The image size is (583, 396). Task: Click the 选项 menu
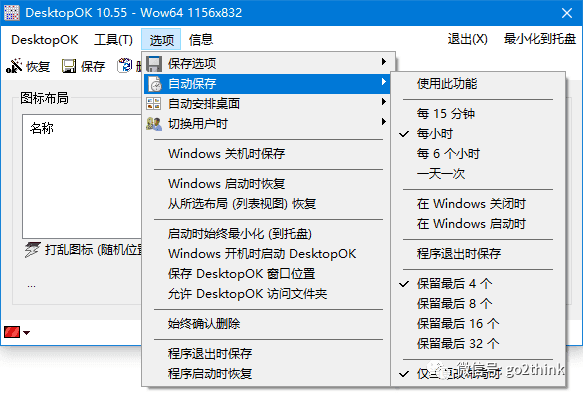(161, 39)
